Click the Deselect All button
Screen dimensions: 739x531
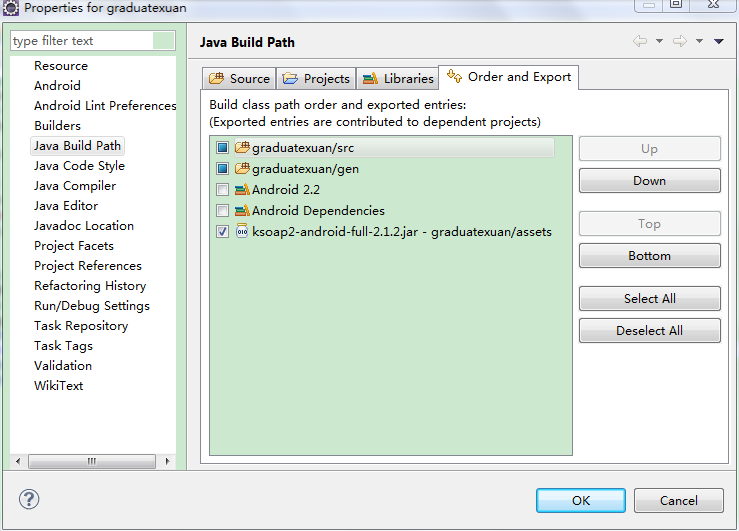[x=649, y=331]
